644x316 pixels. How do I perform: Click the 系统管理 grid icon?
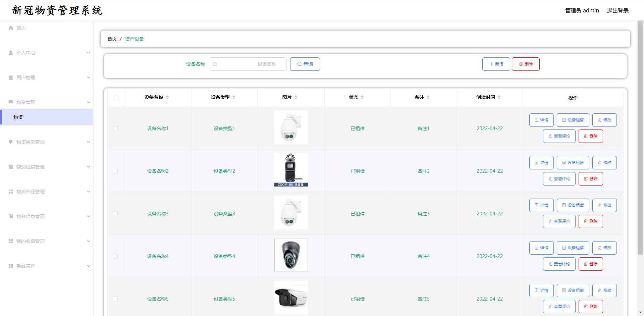click(x=11, y=266)
